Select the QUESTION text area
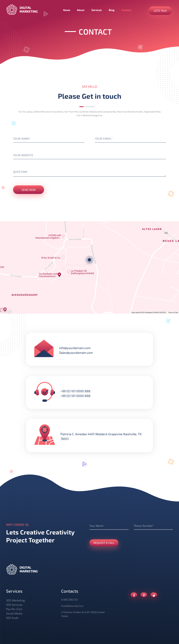 [89, 172]
